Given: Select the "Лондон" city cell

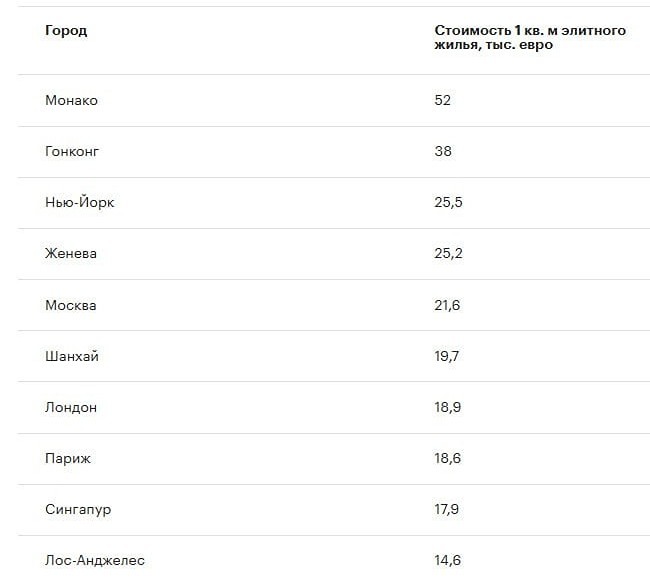Looking at the screenshot, I should (x=71, y=407).
